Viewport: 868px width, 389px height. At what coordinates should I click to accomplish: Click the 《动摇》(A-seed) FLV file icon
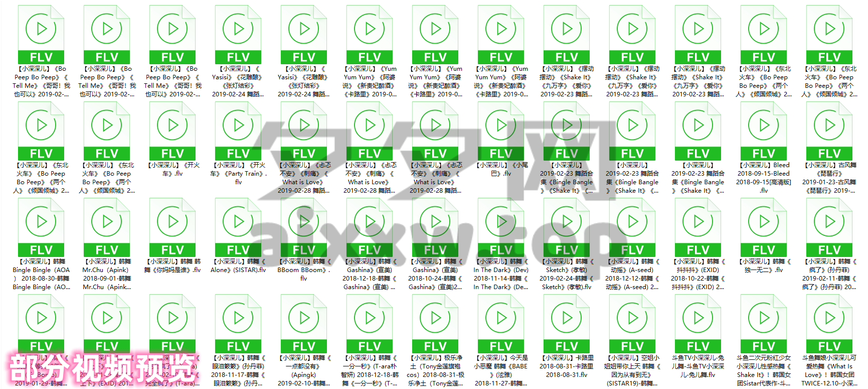click(632, 227)
